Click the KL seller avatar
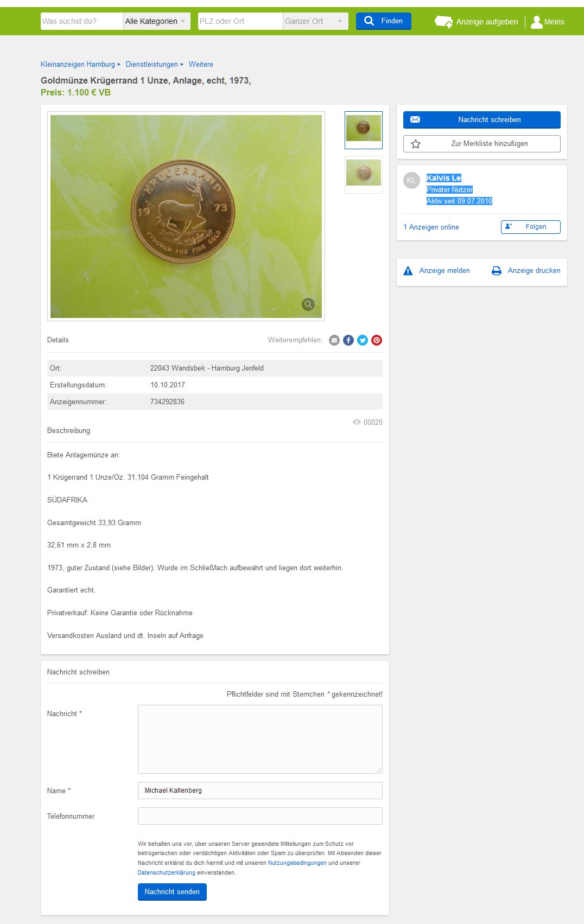Image resolution: width=584 pixels, height=924 pixels. point(412,180)
